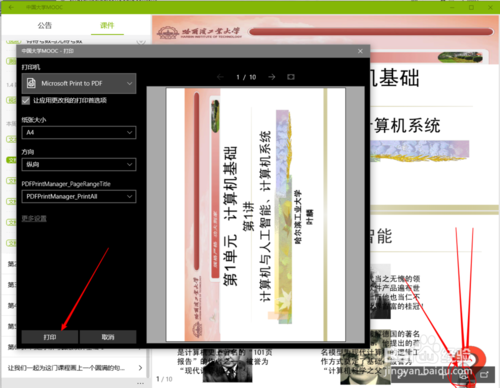Click the 打印 button
Viewport: 500px width, 388px height.
[50, 337]
